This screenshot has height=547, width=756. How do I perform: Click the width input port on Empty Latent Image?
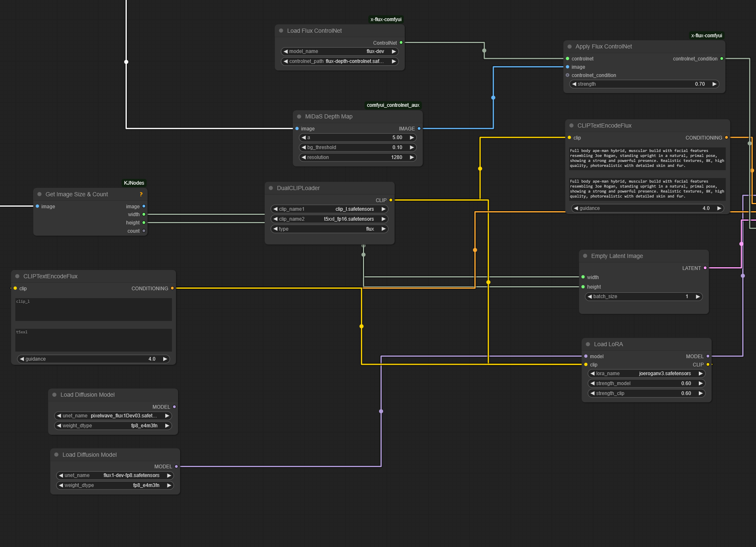tap(583, 277)
